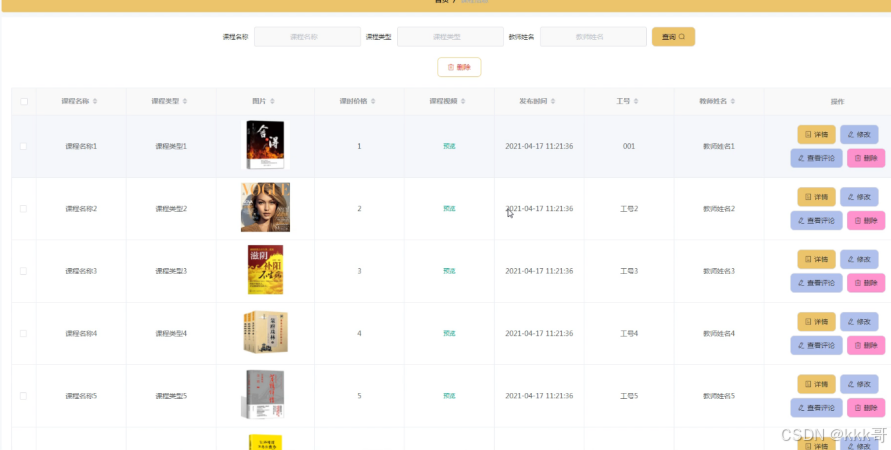This screenshot has height=450, width=891.
Task: Preview video via 预览 in 课程名称2 row
Action: coord(449,209)
